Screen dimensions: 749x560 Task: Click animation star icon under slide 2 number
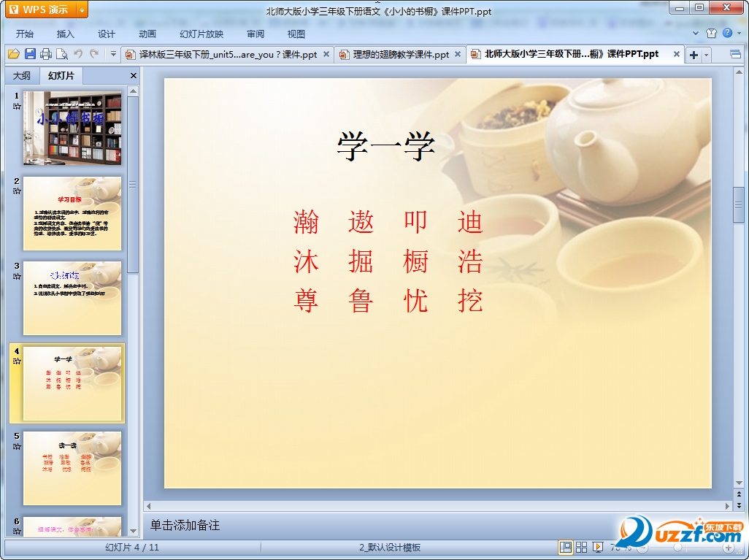tap(17, 191)
